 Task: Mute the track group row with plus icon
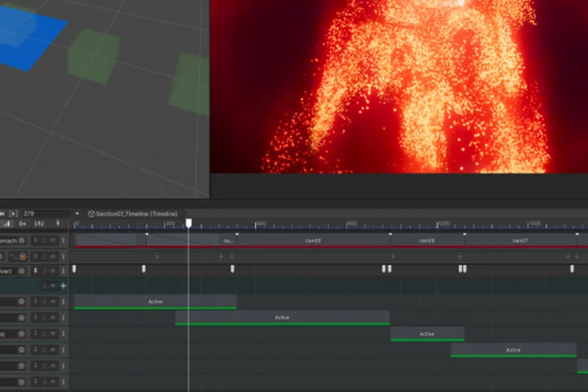[x=53, y=286]
